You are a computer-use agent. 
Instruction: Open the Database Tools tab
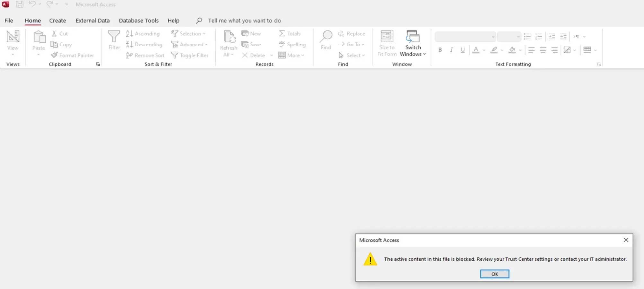click(x=139, y=21)
